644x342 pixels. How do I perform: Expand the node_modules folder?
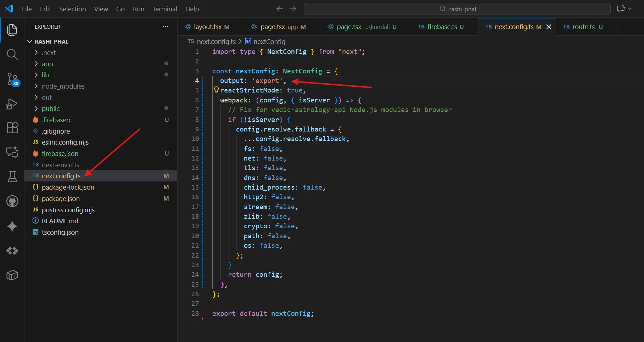coord(63,86)
